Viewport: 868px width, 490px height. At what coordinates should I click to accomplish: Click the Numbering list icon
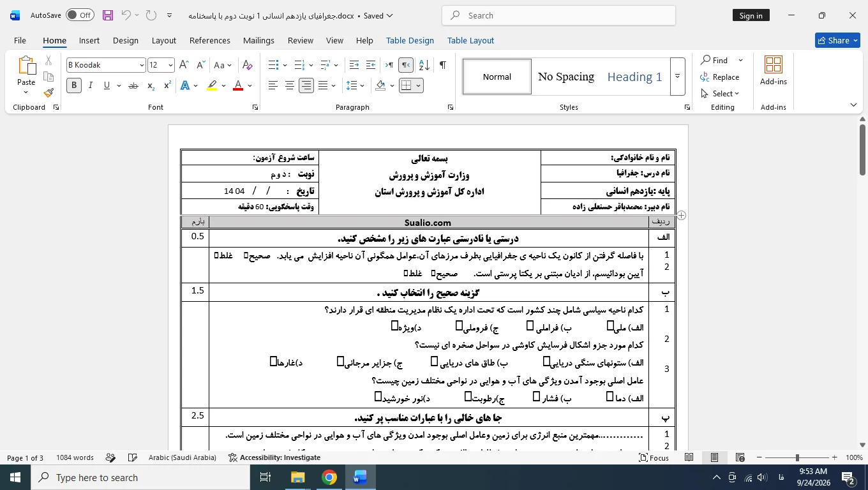click(299, 65)
